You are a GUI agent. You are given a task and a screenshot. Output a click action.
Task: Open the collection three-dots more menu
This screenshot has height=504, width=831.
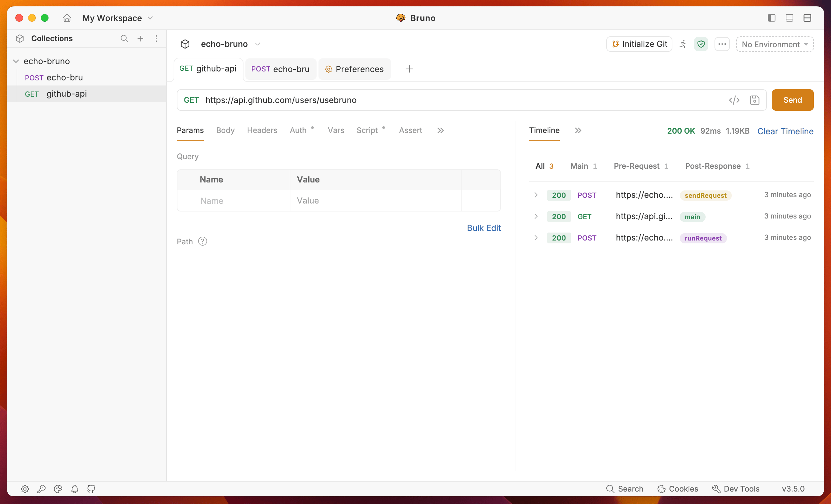[722, 44]
